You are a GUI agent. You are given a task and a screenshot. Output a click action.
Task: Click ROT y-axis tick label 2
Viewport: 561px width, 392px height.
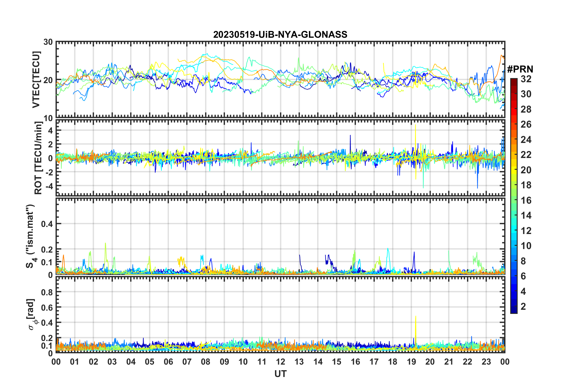tap(50, 144)
